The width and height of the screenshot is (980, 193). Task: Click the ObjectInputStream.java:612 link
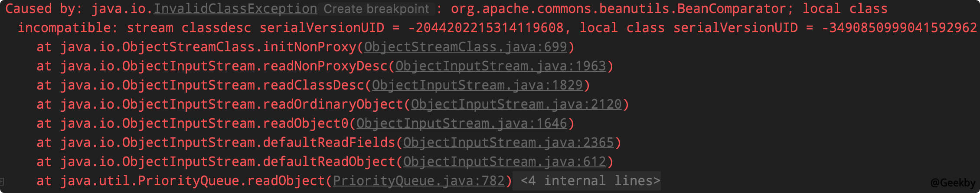click(x=504, y=162)
